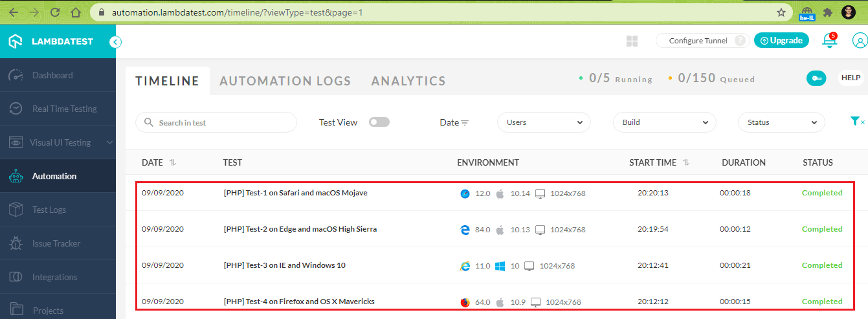Click the 0/5 Running counter
868x319 pixels.
coord(615,78)
